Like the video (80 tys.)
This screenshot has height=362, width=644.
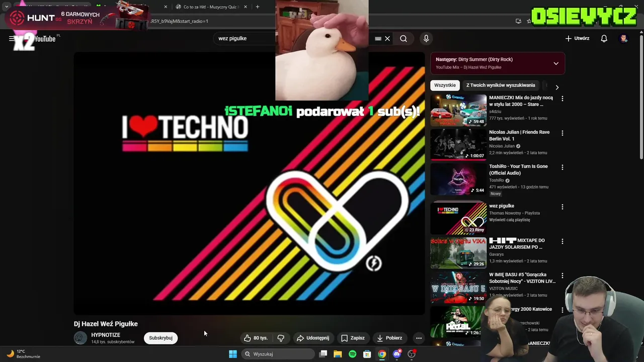click(x=256, y=338)
